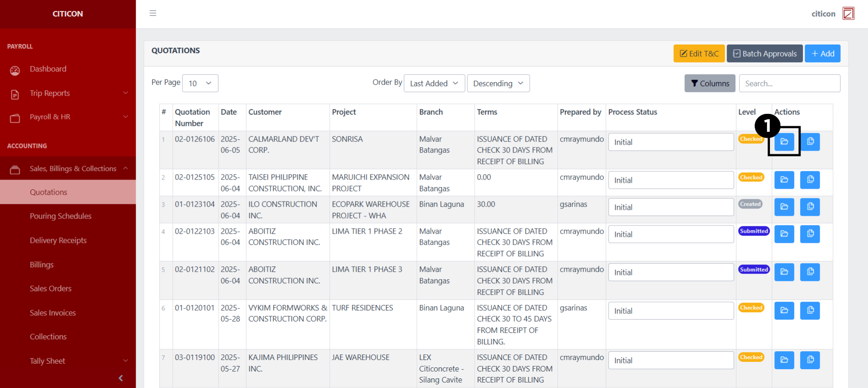Open the Per Page dropdown
The width and height of the screenshot is (868, 388).
[x=200, y=83]
